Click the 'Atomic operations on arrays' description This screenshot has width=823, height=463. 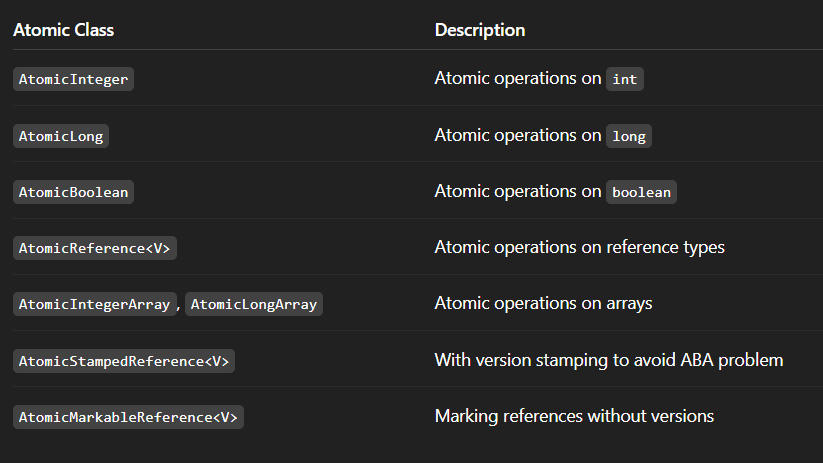tap(543, 303)
